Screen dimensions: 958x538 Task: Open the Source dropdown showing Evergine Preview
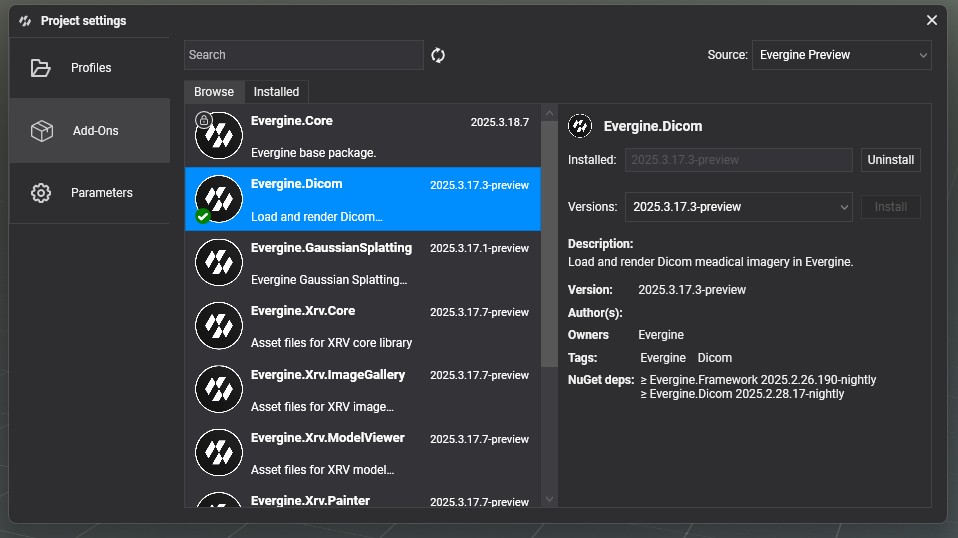click(x=840, y=55)
